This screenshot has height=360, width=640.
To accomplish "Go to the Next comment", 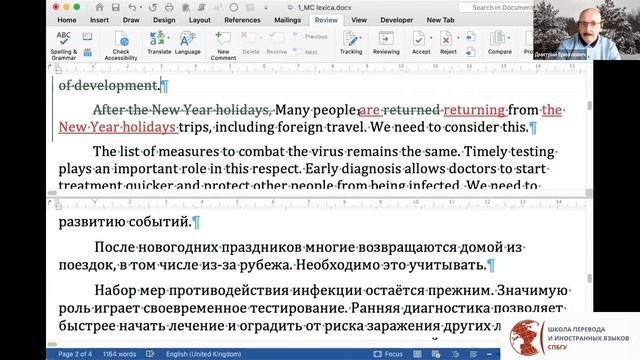I will click(x=305, y=52).
